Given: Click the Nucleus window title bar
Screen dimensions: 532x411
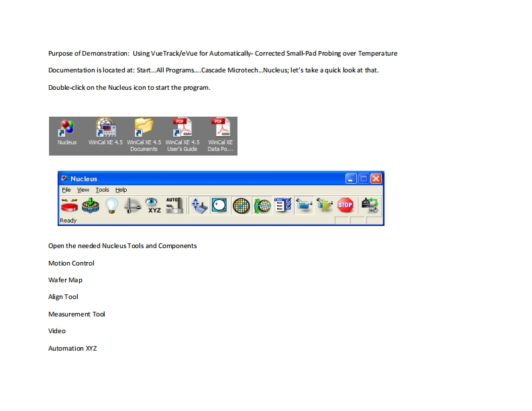Looking at the screenshot, I should pos(201,178).
